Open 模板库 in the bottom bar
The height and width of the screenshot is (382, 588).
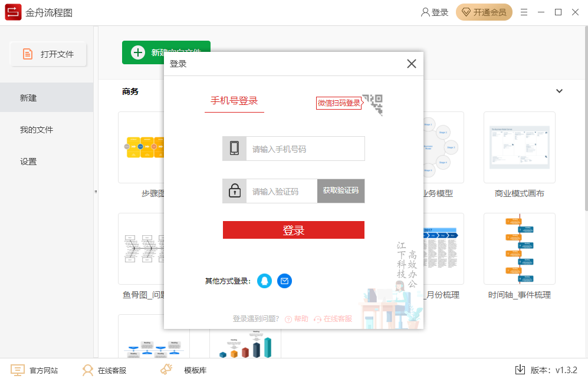pyautogui.click(x=195, y=370)
